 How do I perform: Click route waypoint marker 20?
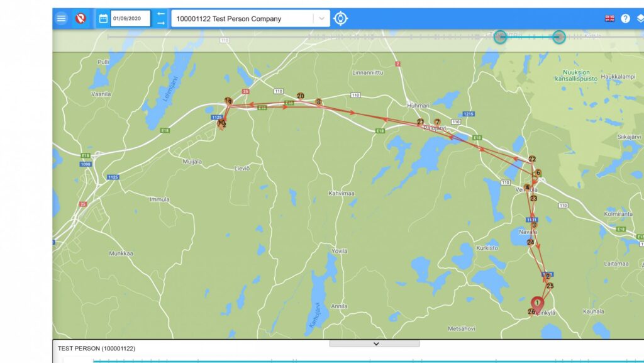coord(301,96)
